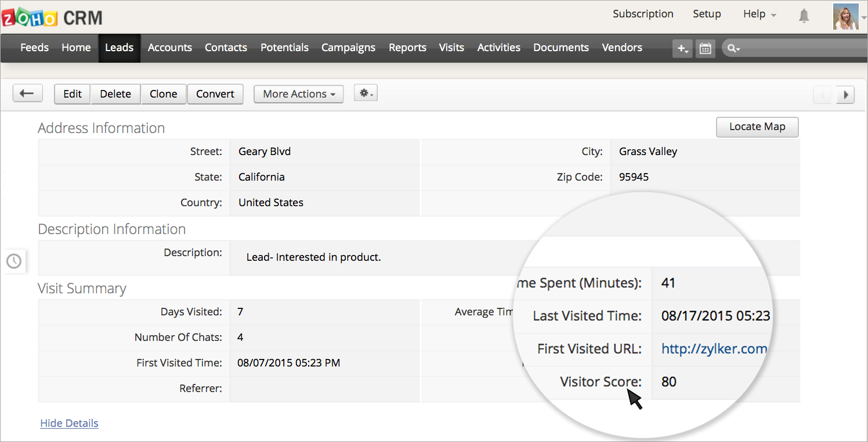This screenshot has width=868, height=442.
Task: Click the user profile photo
Action: click(x=845, y=16)
